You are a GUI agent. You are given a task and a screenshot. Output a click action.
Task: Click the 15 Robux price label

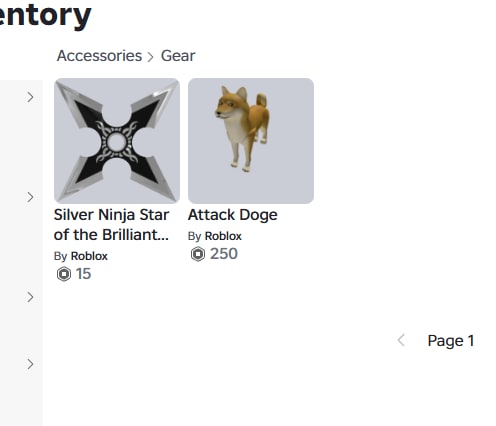click(83, 274)
